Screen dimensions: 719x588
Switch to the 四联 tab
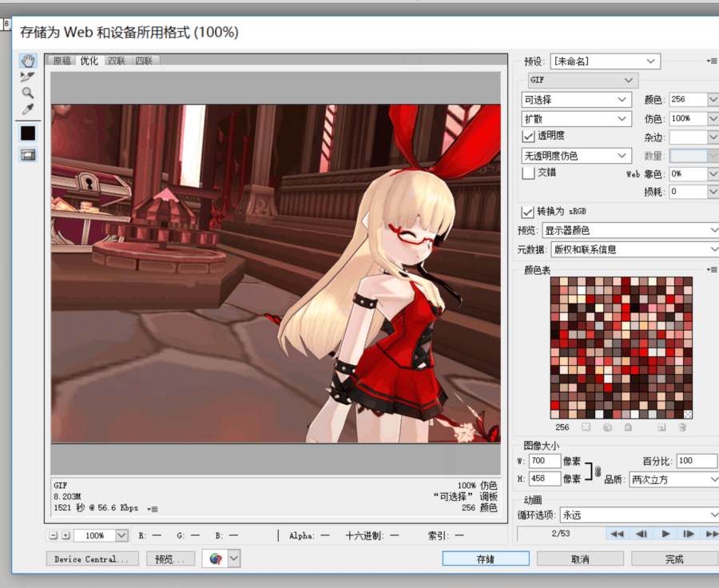(144, 61)
